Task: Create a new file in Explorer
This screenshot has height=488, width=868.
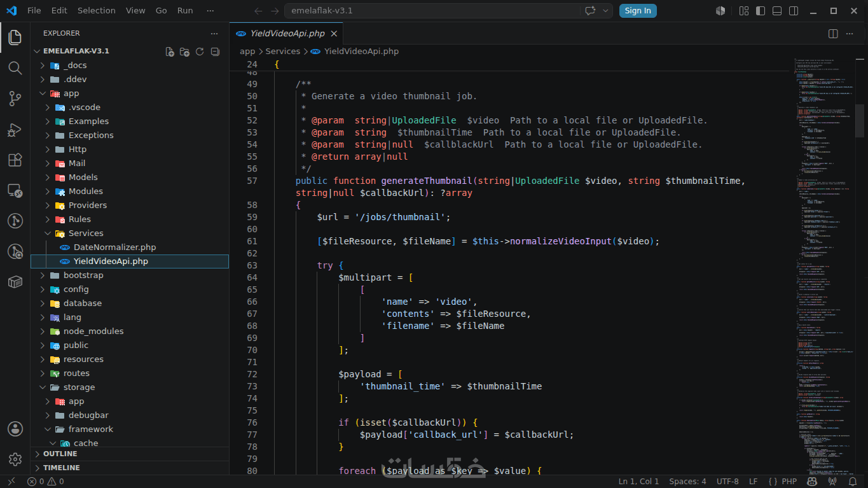Action: [170, 52]
